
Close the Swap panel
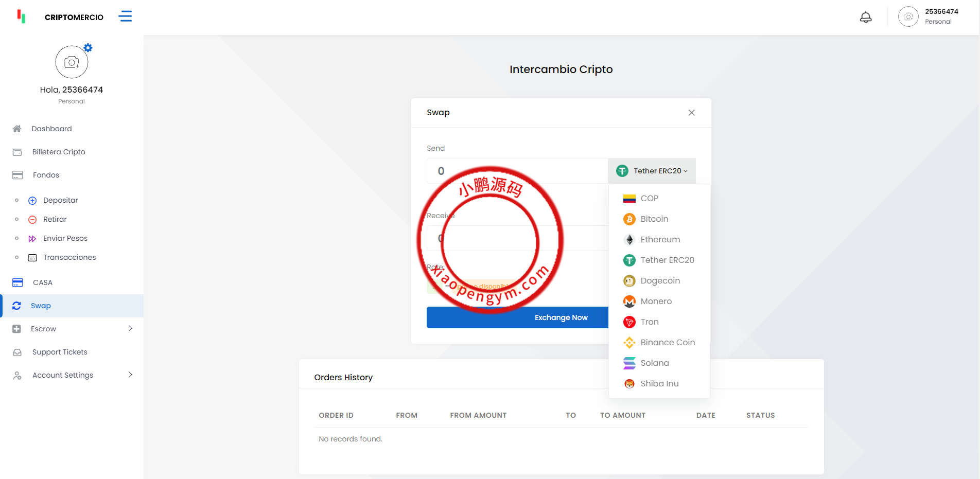pos(691,113)
